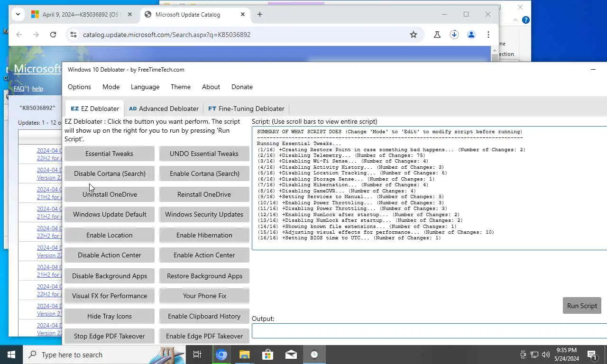The width and height of the screenshot is (607, 364).
Task: Click Your Phone Fix button
Action: (204, 296)
